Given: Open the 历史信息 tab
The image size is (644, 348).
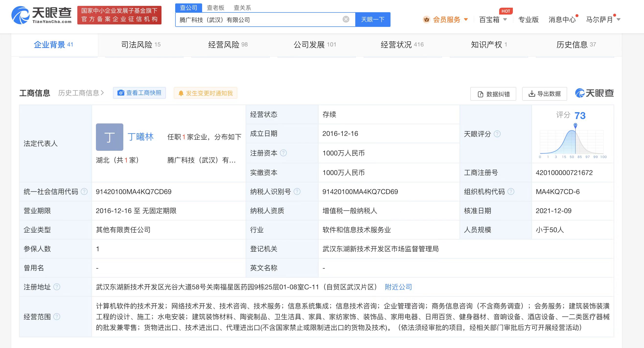Looking at the screenshot, I should 576,45.
